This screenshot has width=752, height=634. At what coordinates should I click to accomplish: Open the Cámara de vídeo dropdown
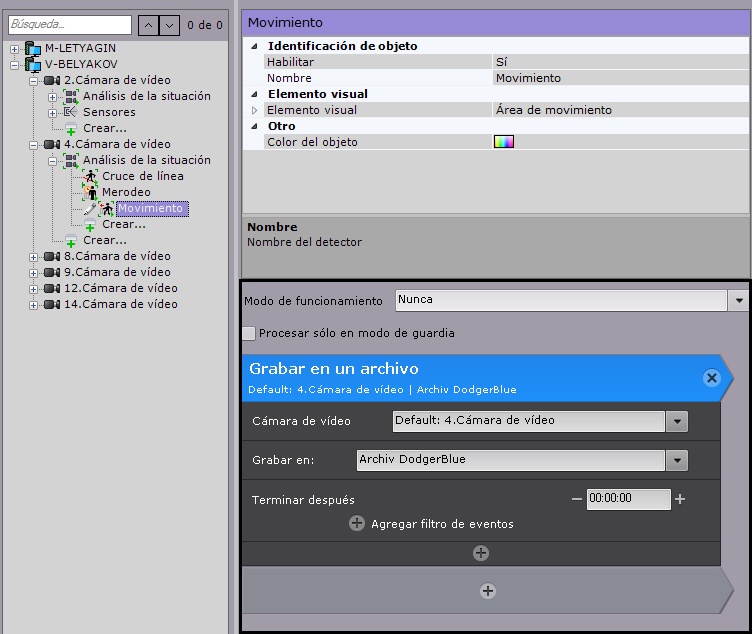coord(678,421)
